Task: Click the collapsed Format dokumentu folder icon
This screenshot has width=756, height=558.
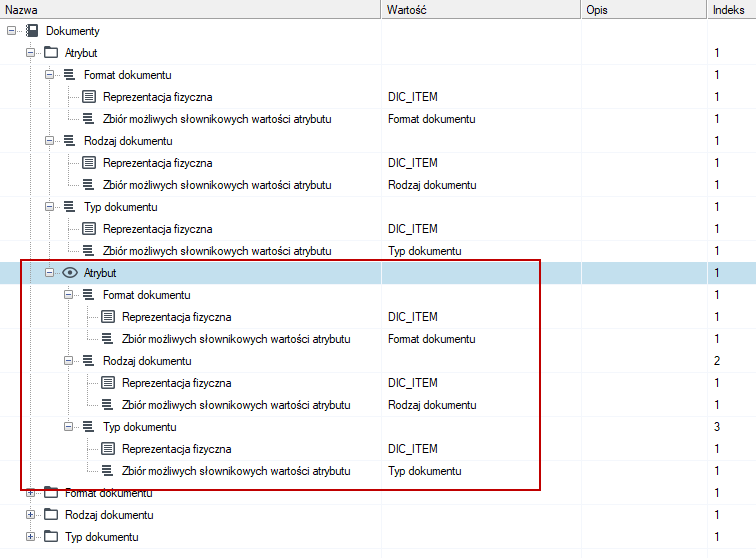Action: pyautogui.click(x=51, y=493)
